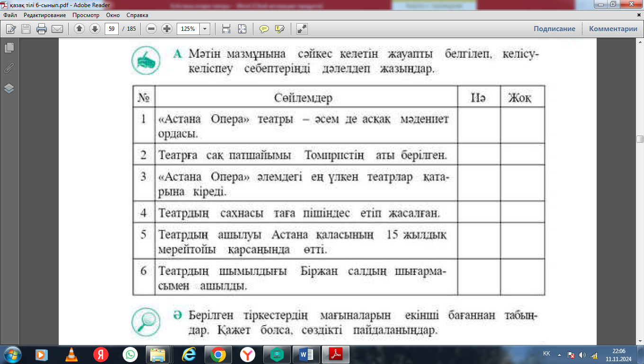Open the network signal tray icon
Screen dimensions: 644x364
(x=594, y=355)
